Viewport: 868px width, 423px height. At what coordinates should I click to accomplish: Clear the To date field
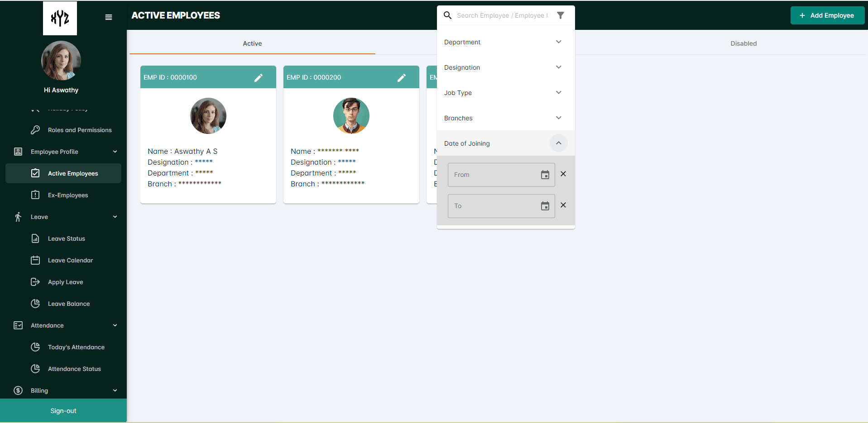pyautogui.click(x=563, y=205)
